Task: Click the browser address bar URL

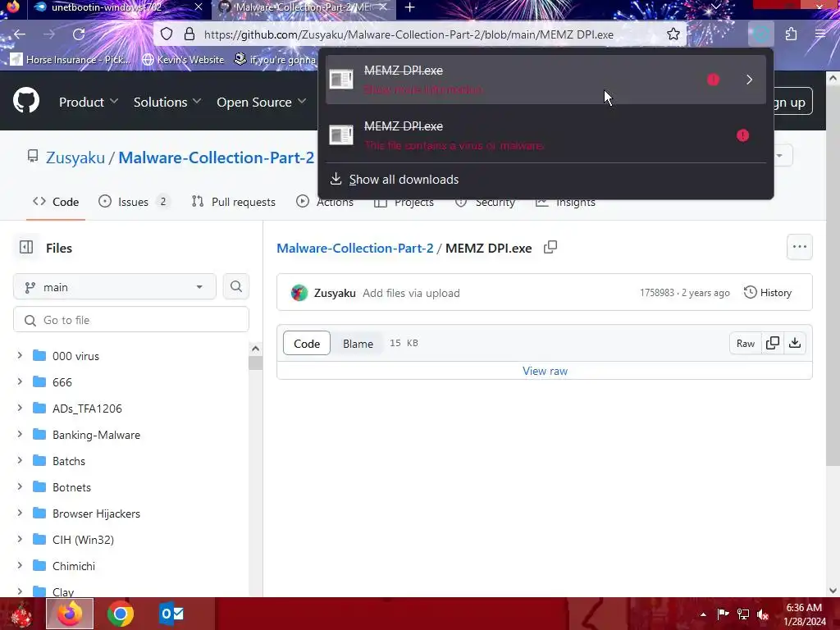Action: (x=409, y=34)
